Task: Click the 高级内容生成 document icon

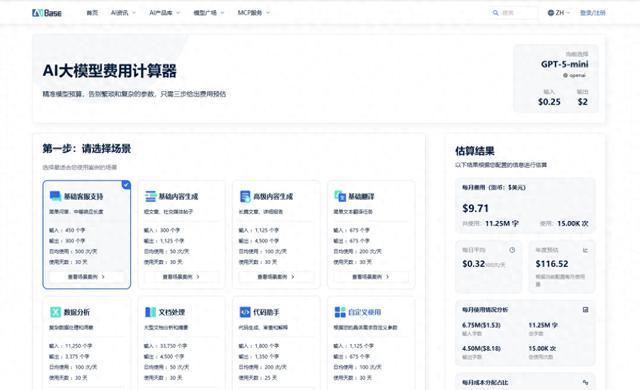Action: click(x=245, y=196)
